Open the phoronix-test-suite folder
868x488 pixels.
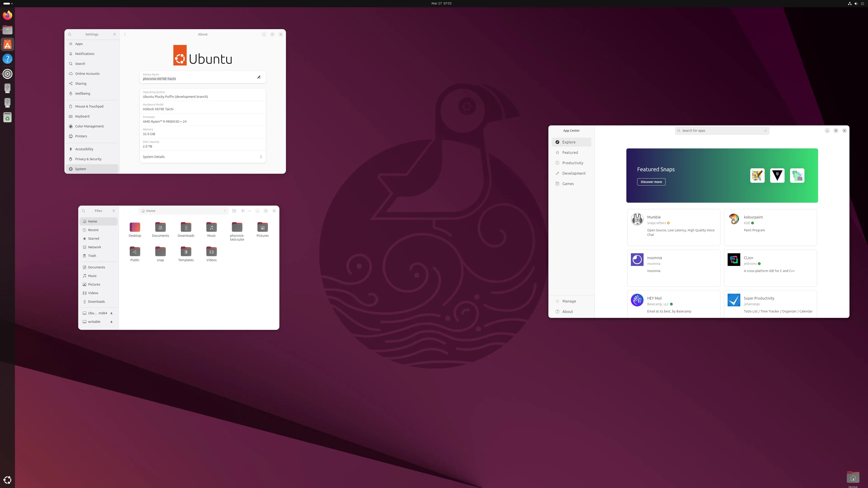click(237, 227)
